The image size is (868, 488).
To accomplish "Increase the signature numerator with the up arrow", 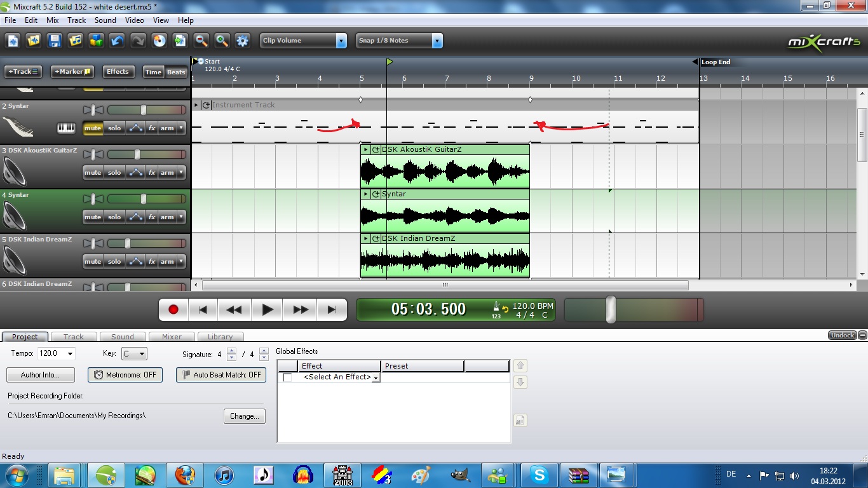I will [x=231, y=351].
